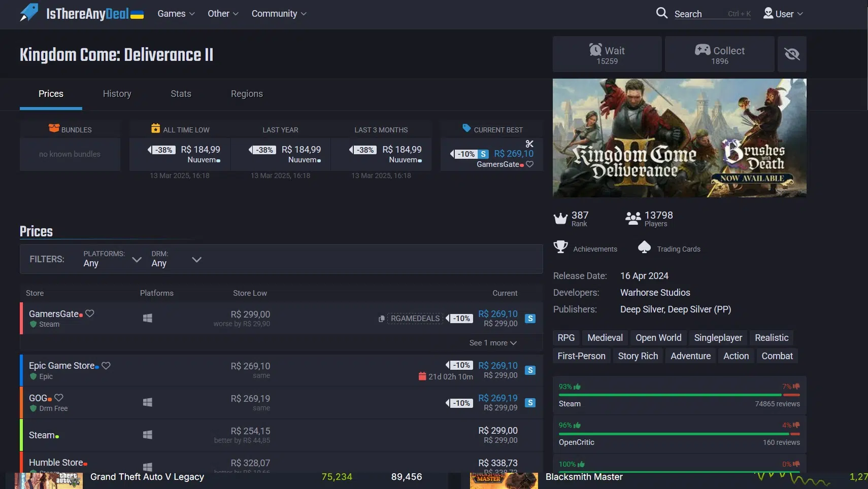Open the Humble Store link

56,463
